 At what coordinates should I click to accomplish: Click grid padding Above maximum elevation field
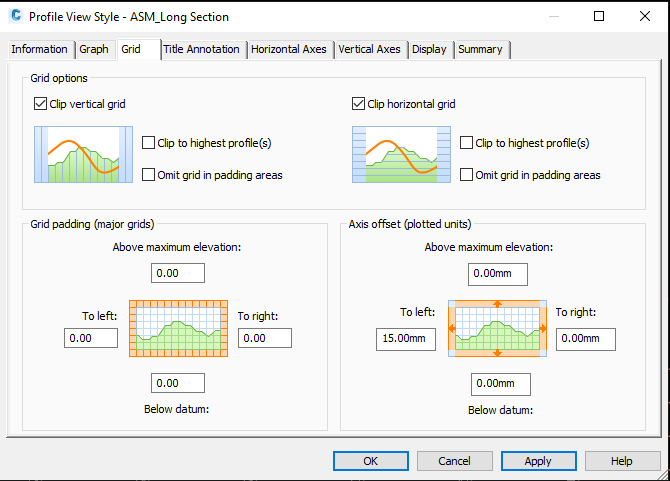tap(178, 273)
